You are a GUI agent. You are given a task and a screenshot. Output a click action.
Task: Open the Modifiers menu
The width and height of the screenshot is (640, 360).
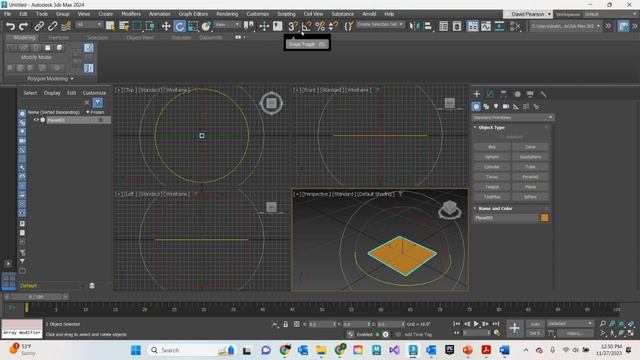131,14
